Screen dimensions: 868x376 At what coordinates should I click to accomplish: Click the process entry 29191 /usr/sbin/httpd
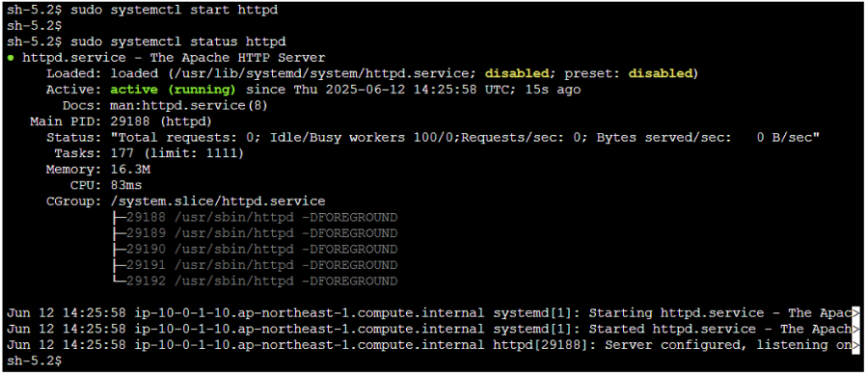point(254,265)
